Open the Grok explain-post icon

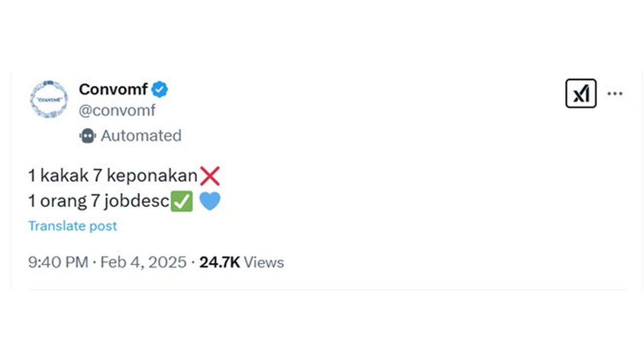point(581,94)
